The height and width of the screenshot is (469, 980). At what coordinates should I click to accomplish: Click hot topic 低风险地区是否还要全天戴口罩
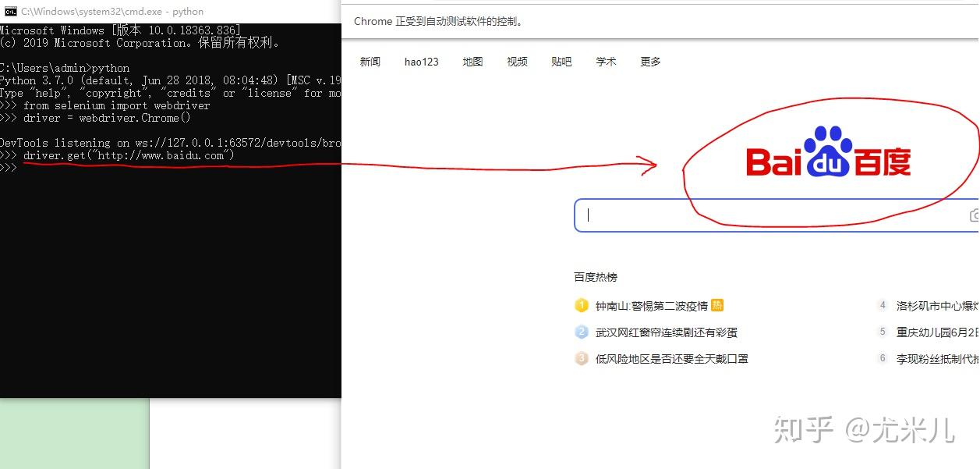pos(670,358)
